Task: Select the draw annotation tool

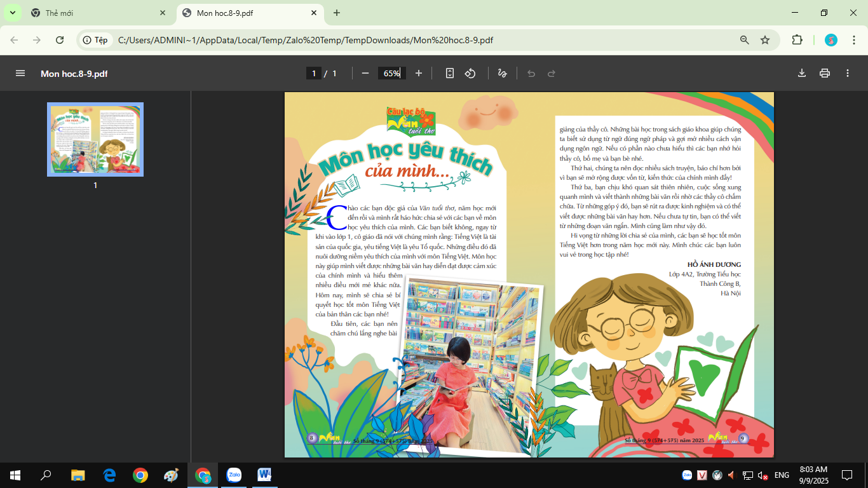Action: pos(502,73)
